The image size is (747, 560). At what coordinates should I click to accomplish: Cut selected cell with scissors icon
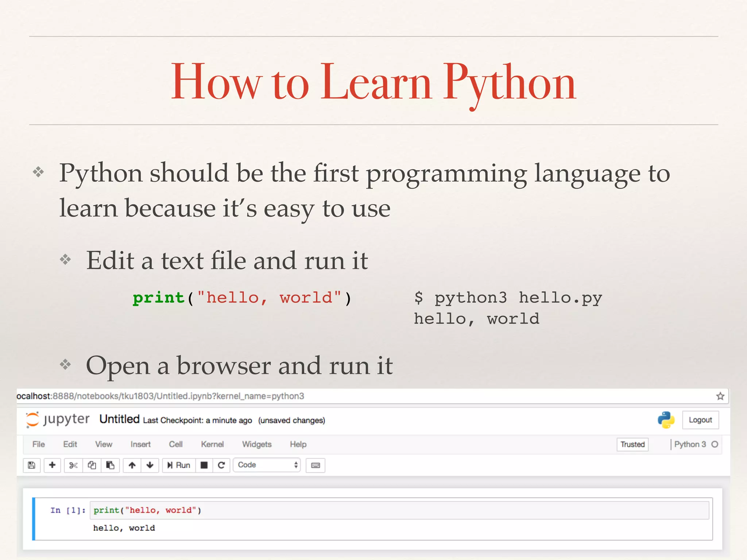coord(73,465)
